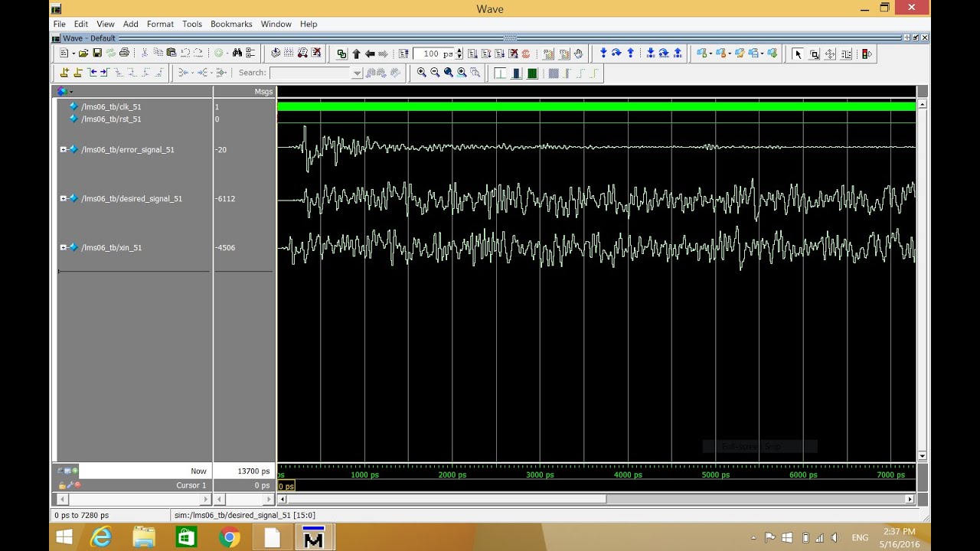Image resolution: width=980 pixels, height=551 pixels.
Task: Enable Pan Mode four-arrow button
Action: point(830,54)
